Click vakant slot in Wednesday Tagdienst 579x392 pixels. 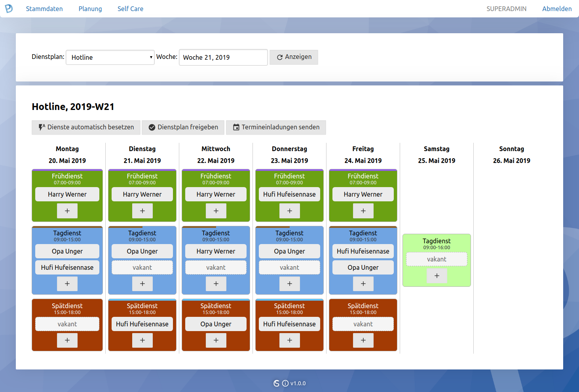216,267
